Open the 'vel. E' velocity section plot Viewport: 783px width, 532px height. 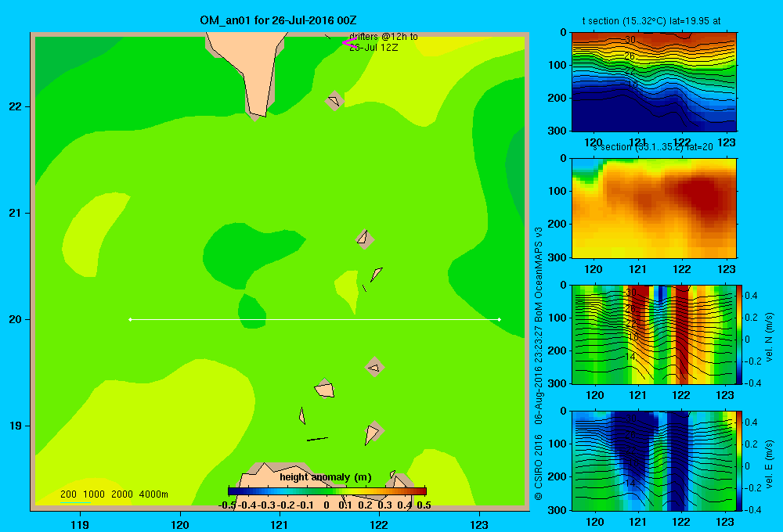tap(654, 461)
